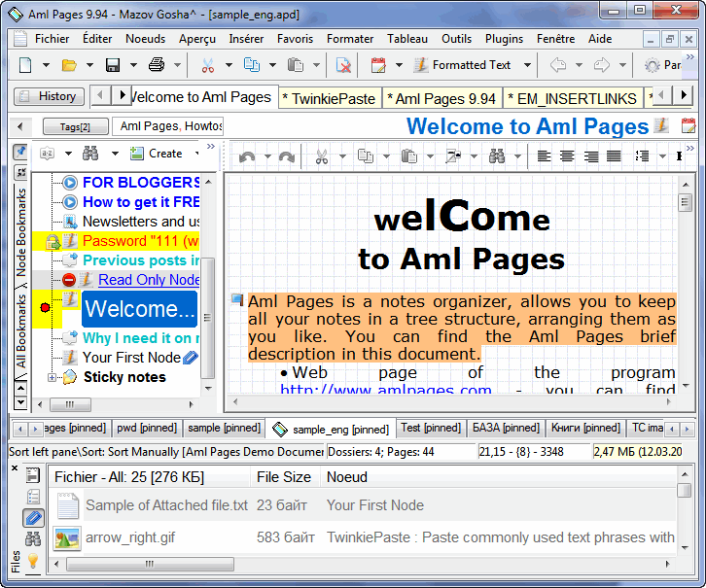
Task: Click the pushpin icon above Node Bookmarks
Action: point(20,152)
